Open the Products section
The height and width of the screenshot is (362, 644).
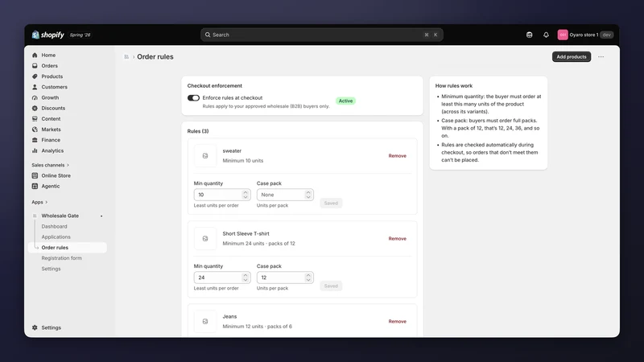click(x=52, y=76)
